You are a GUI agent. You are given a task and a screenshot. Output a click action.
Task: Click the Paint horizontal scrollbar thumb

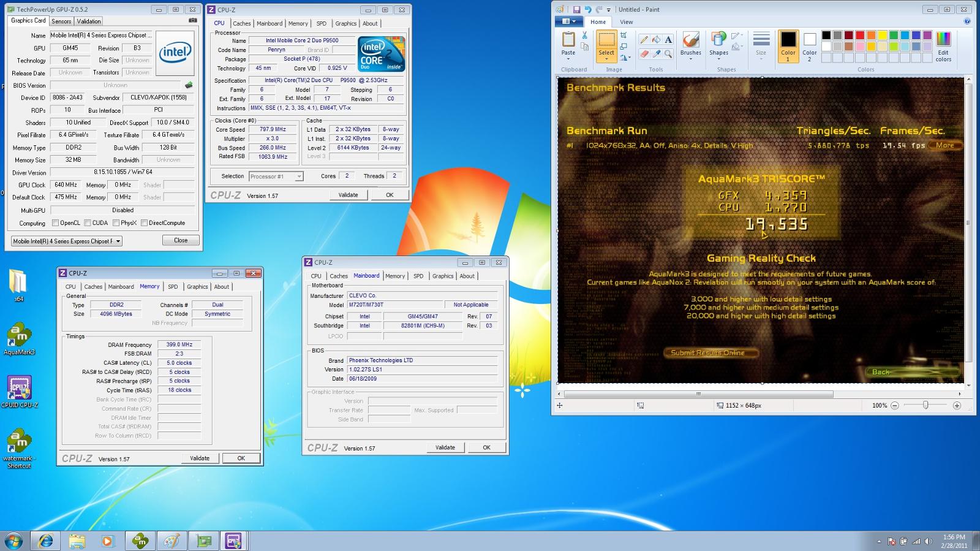click(x=698, y=394)
